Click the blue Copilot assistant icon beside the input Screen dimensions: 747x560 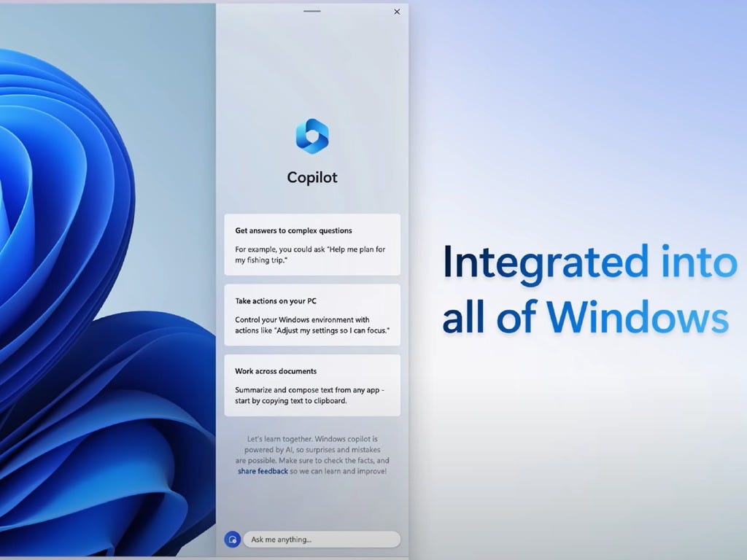232,539
